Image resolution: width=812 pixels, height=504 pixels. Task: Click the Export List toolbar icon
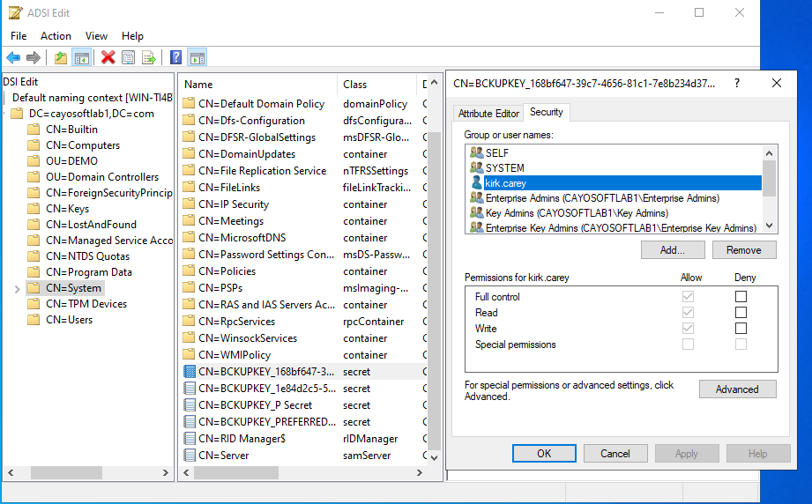click(149, 58)
